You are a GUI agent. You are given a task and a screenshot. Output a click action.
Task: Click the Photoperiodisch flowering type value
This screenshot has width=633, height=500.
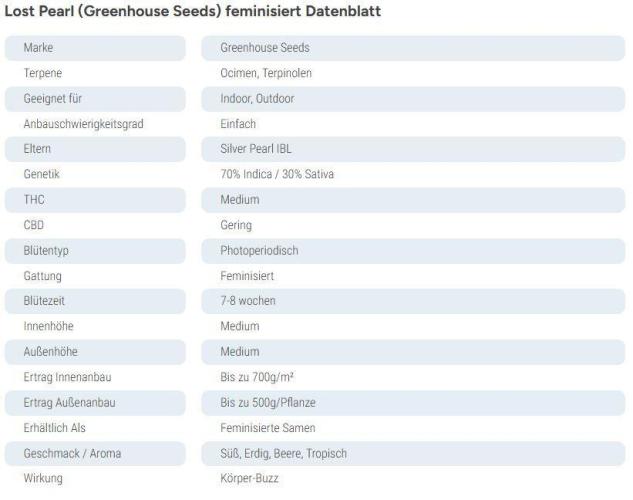coord(259,251)
